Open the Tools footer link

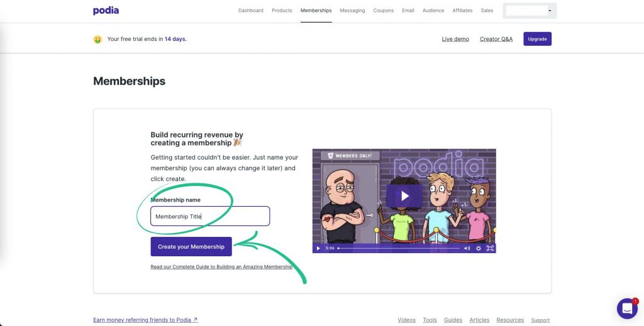click(430, 320)
